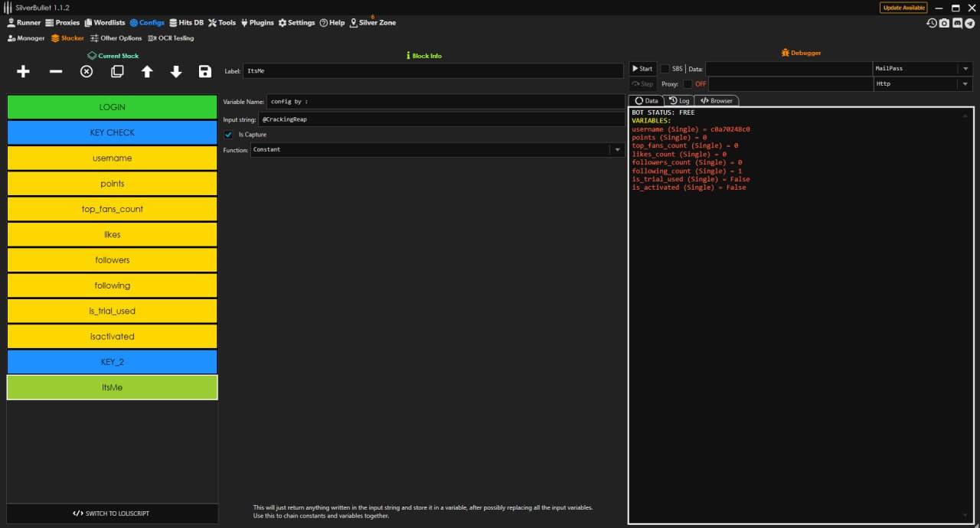Remove block using the minus icon
Image resolution: width=980 pixels, height=528 pixels.
tap(56, 71)
